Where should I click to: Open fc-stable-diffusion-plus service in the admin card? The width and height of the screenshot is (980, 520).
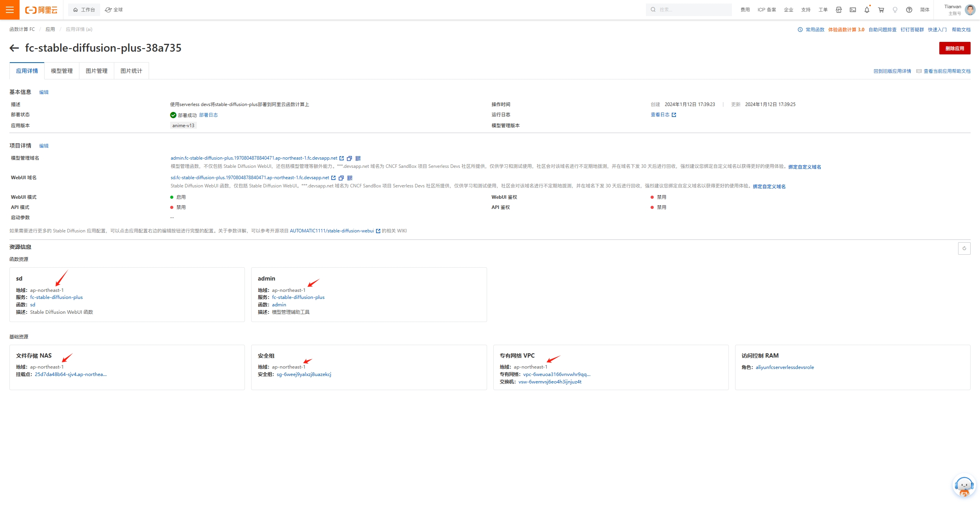pos(298,297)
